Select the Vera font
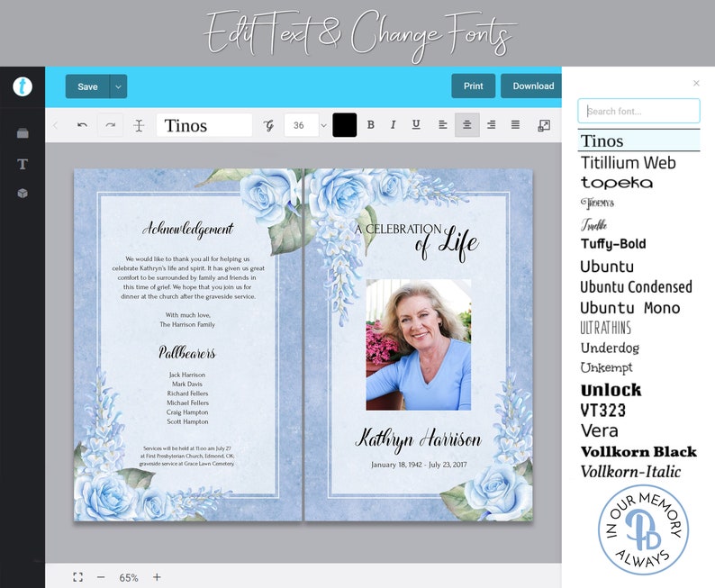Screen dimensions: 715x588 tap(599, 430)
